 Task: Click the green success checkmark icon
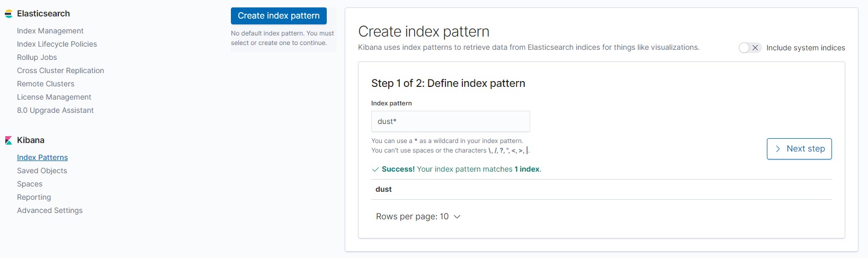[375, 170]
